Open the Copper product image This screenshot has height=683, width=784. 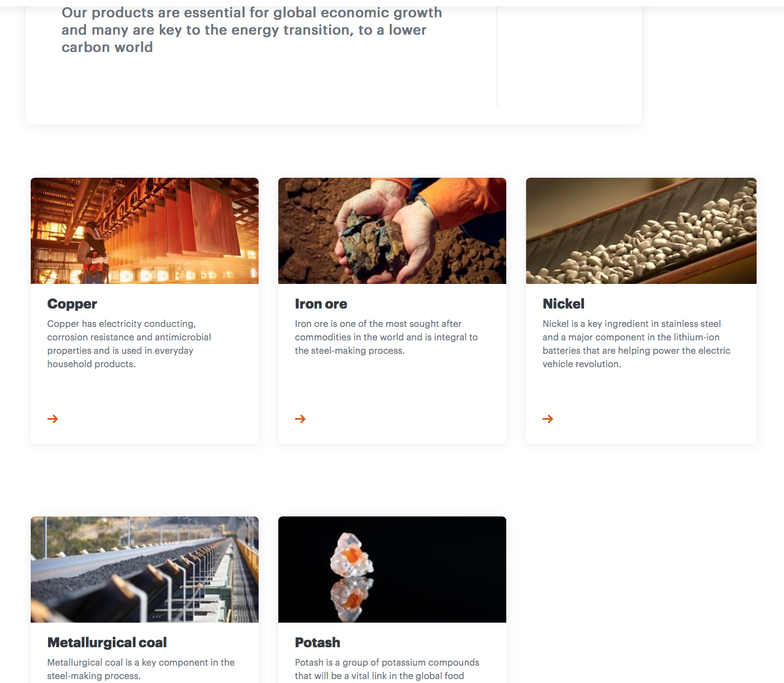pos(145,231)
